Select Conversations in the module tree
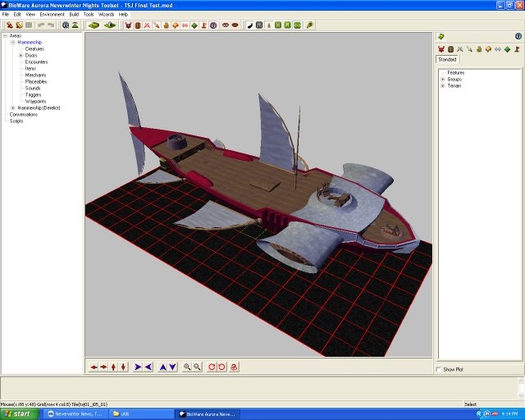The image size is (525, 420). [24, 114]
